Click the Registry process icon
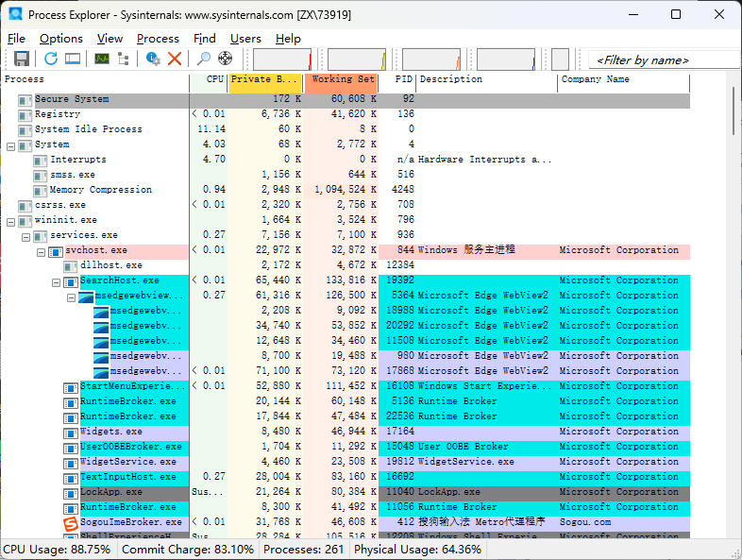Image resolution: width=742 pixels, height=560 pixels. click(x=25, y=115)
